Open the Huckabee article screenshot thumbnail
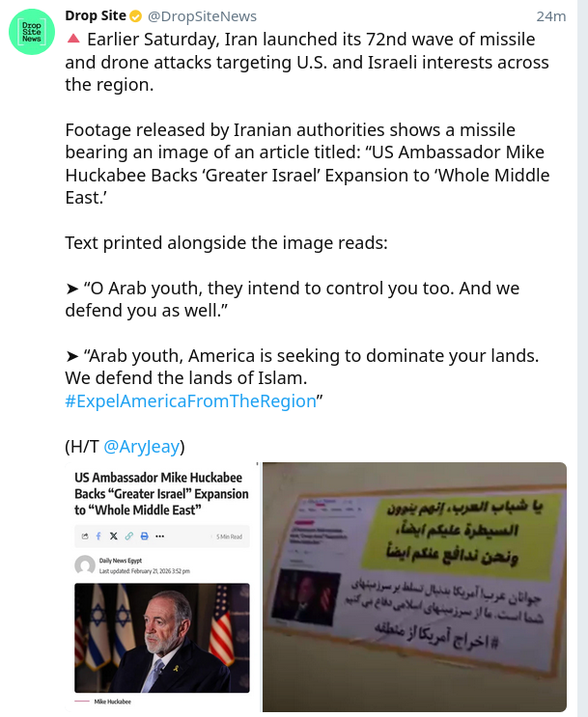The height and width of the screenshot is (717, 588). (162, 587)
